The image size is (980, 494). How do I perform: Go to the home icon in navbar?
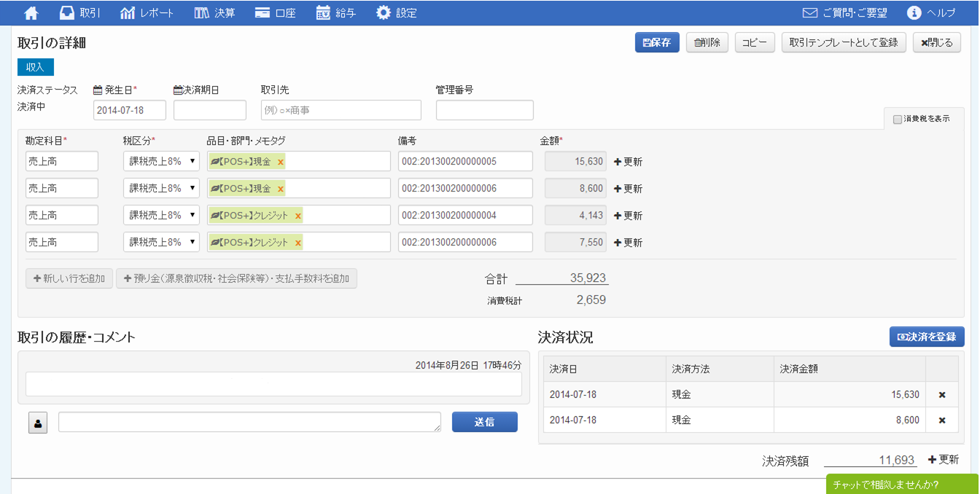tap(31, 13)
